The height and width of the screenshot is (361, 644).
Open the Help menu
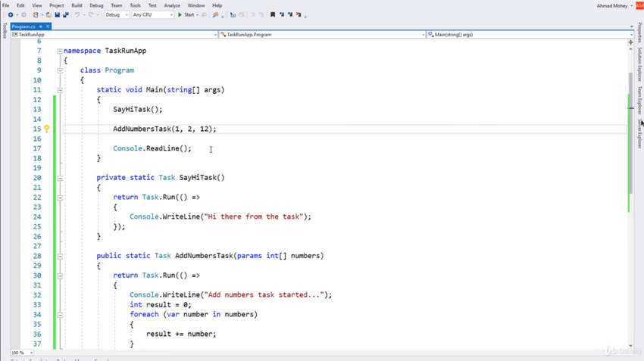(x=217, y=6)
